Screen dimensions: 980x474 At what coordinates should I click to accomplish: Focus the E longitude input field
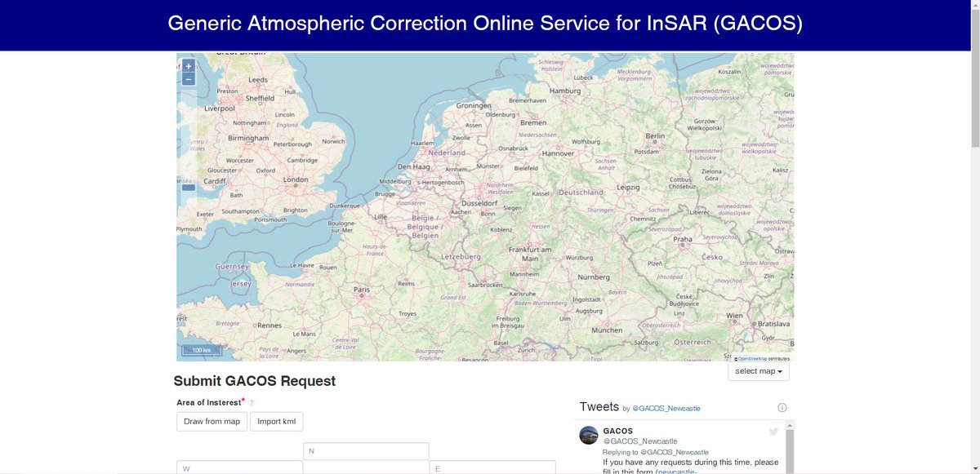pyautogui.click(x=492, y=468)
